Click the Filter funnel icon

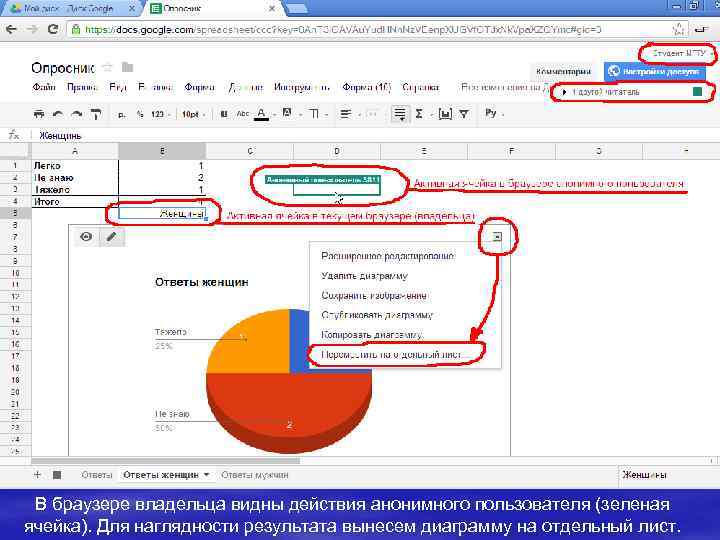pyautogui.click(x=464, y=114)
